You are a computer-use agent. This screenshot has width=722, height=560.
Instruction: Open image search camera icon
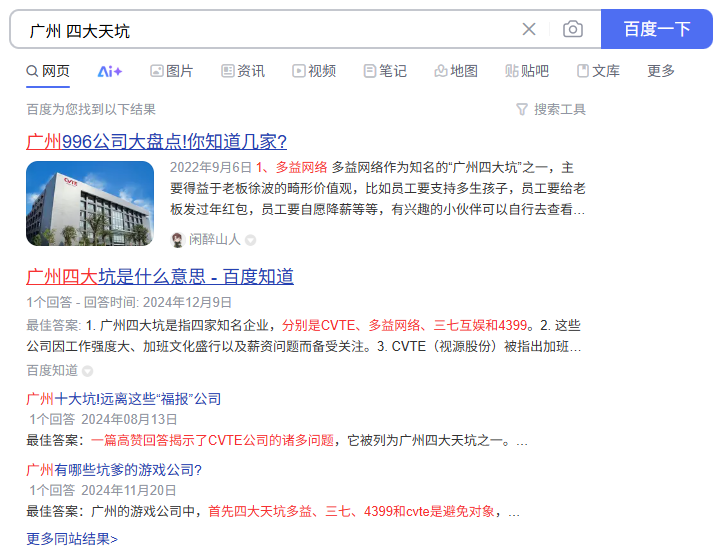[573, 29]
